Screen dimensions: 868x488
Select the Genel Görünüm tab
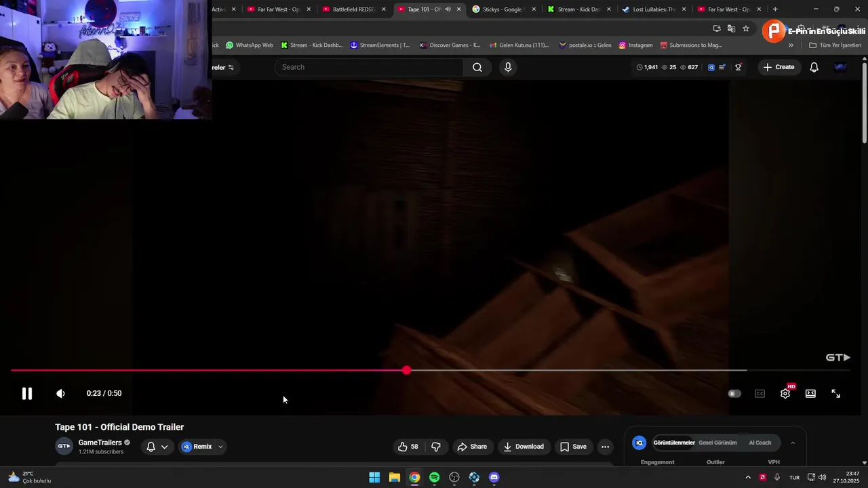tap(717, 443)
